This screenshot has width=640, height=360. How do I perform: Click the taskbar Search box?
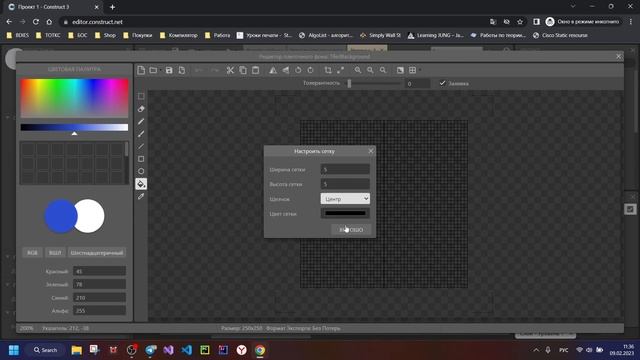45,350
